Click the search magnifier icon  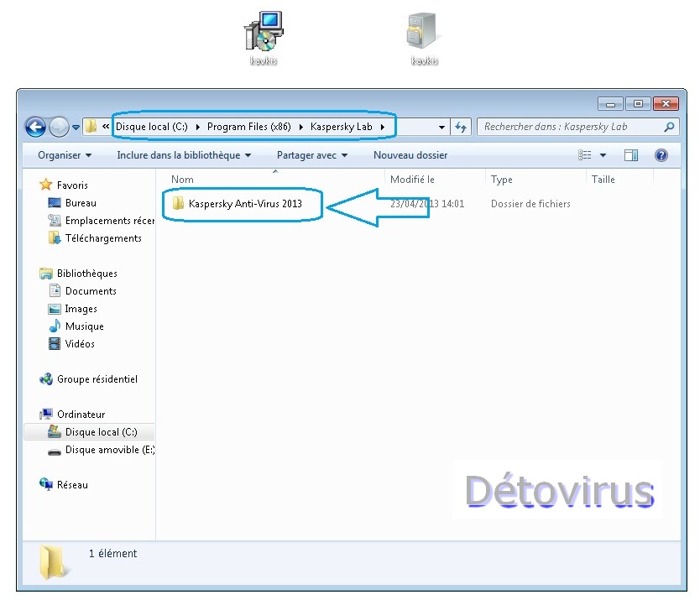tap(669, 128)
